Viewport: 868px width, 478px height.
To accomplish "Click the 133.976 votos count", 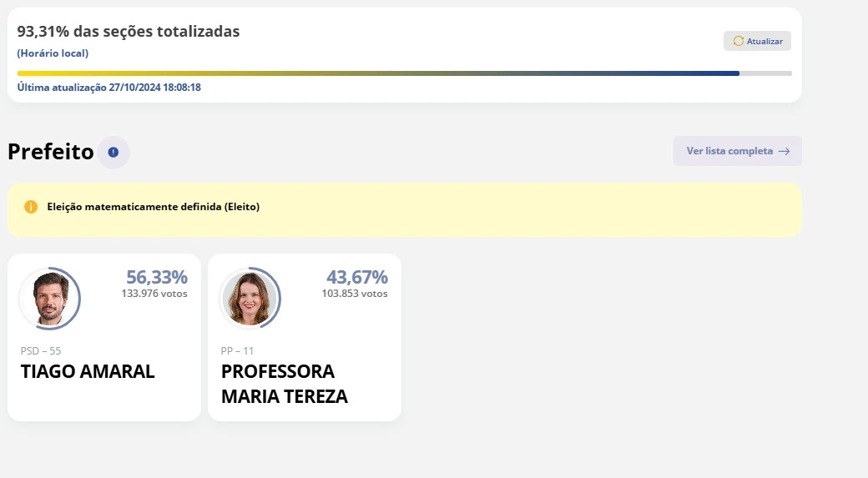I will tap(154, 294).
